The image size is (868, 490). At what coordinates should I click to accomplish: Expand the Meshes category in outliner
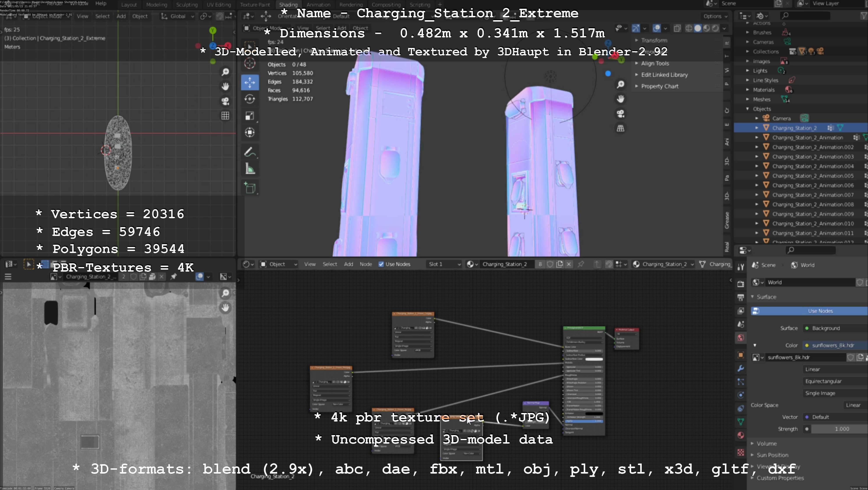[x=747, y=99]
